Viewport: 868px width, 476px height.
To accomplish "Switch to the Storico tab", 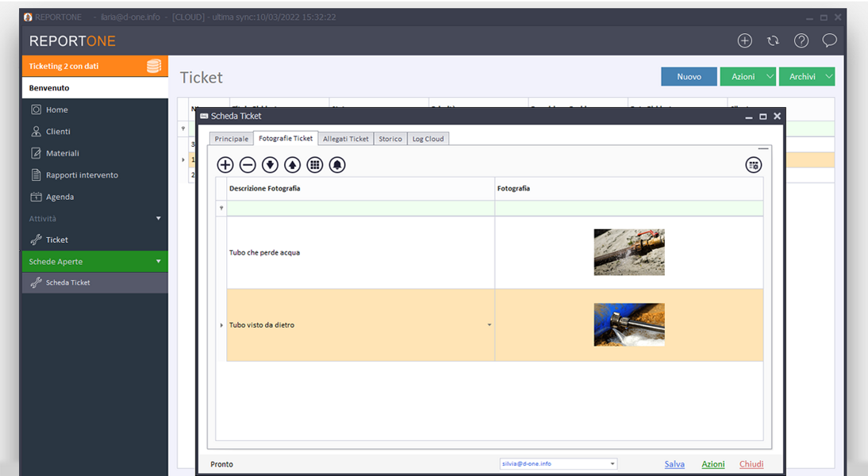I will 390,139.
